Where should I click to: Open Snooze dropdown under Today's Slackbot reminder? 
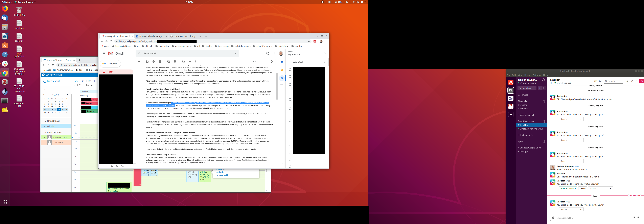point(571,209)
